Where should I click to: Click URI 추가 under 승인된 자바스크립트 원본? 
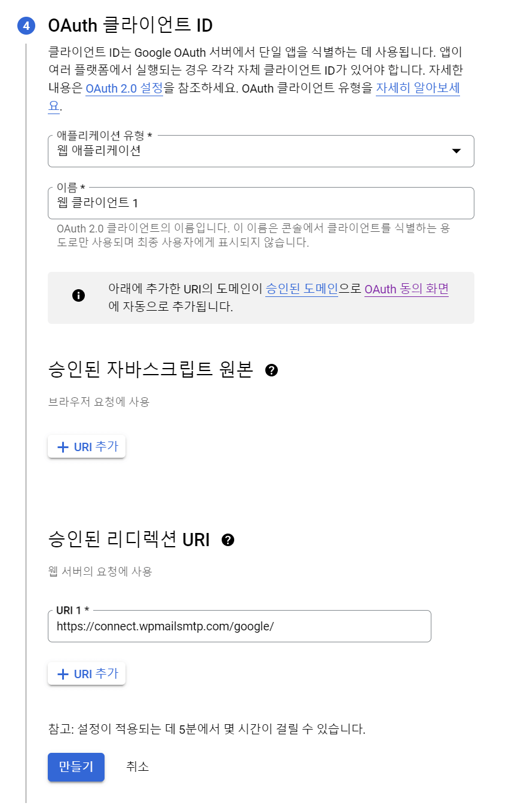click(86, 446)
